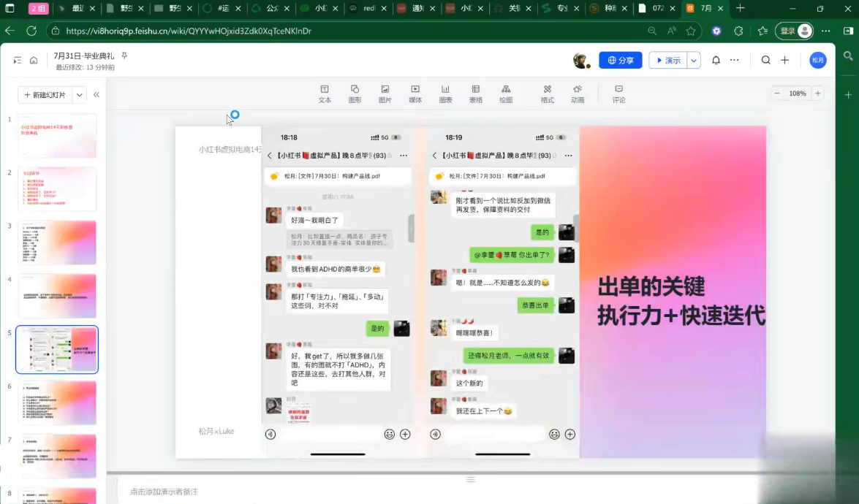Start slideshow with 演示 button
Image resolution: width=859 pixels, height=504 pixels.
668,61
